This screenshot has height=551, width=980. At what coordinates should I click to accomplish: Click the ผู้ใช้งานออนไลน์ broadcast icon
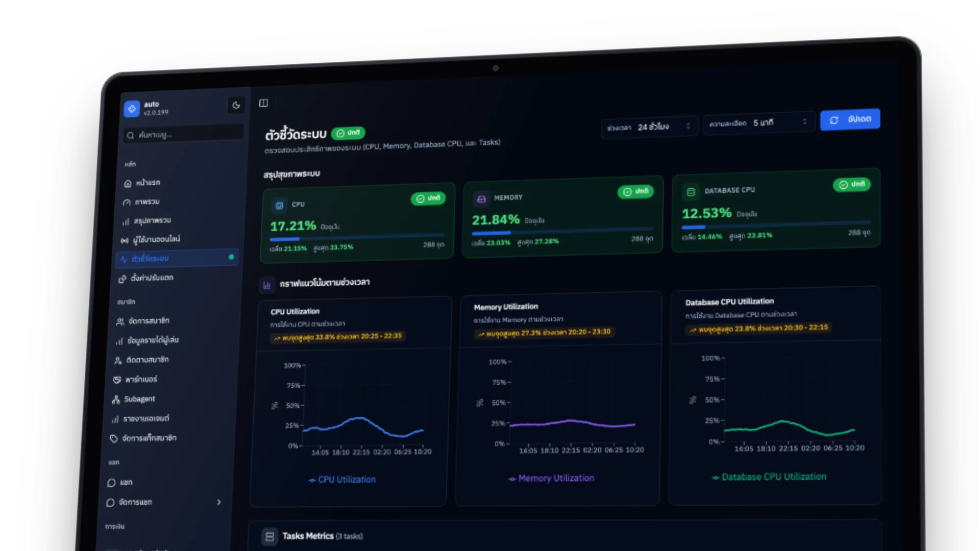125,240
